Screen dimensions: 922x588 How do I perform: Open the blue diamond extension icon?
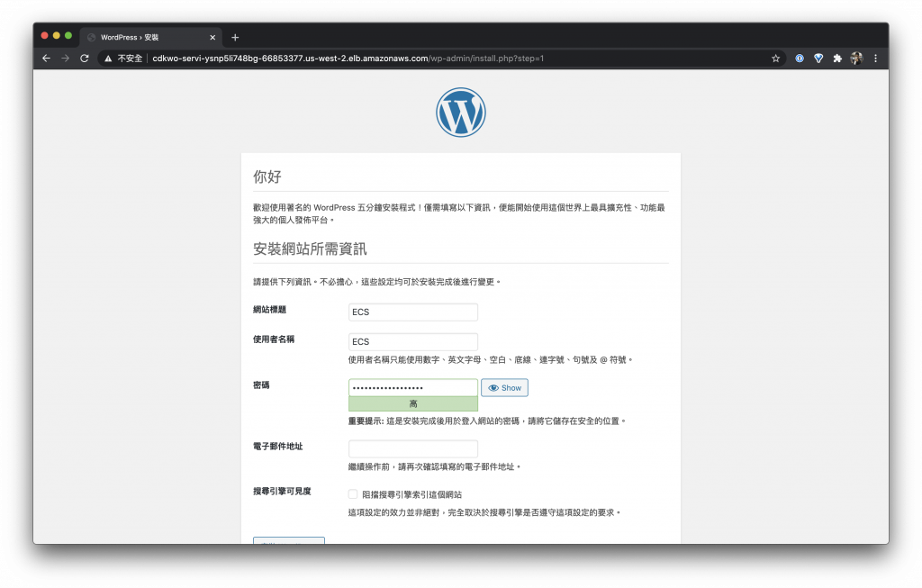coord(818,59)
